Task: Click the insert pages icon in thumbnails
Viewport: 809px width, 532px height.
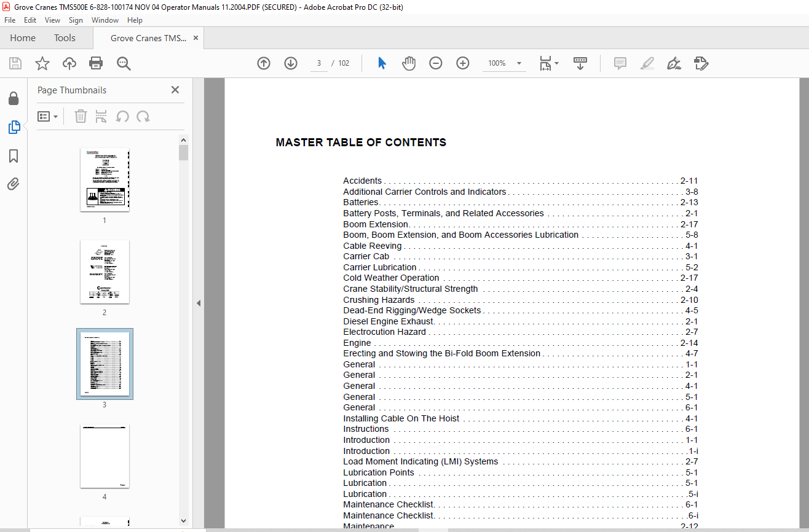Action: pyautogui.click(x=101, y=116)
